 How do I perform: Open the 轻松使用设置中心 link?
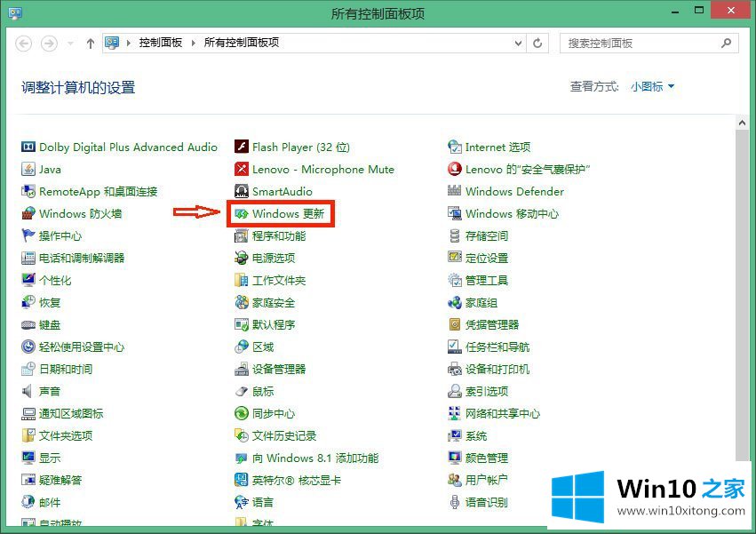(x=82, y=347)
